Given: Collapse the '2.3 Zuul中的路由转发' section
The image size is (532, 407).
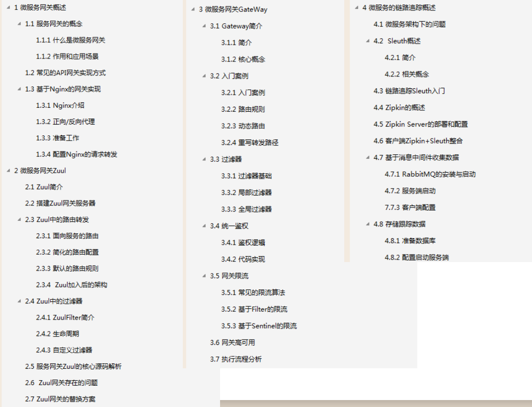Looking at the screenshot, I should pyautogui.click(x=19, y=219).
